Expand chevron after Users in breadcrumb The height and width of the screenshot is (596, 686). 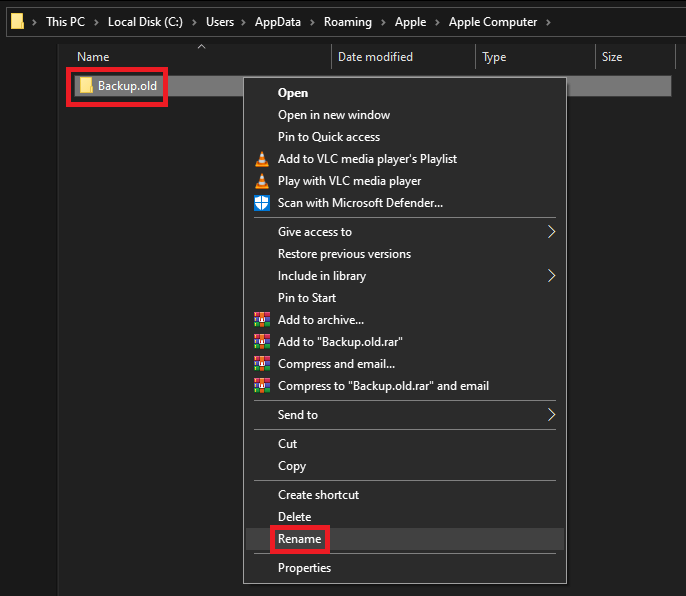click(244, 22)
